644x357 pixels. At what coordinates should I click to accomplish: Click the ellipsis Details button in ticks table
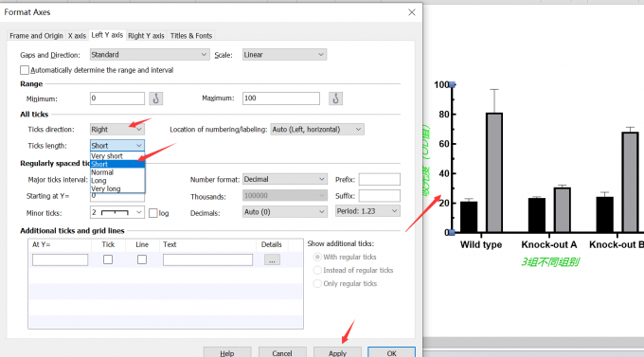point(272,260)
